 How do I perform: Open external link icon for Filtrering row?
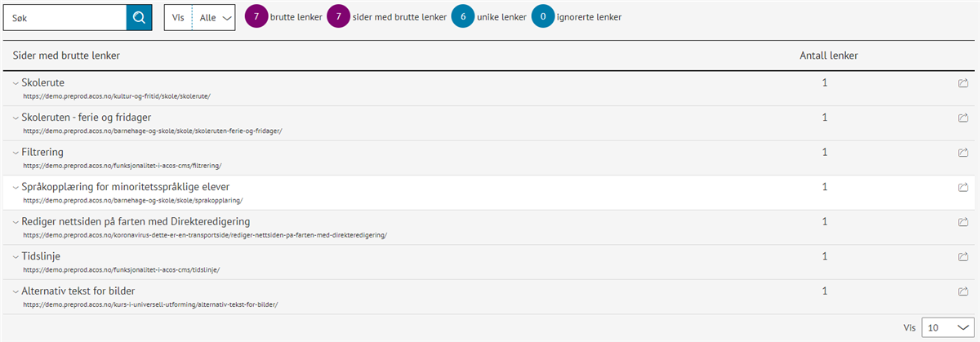pos(963,153)
